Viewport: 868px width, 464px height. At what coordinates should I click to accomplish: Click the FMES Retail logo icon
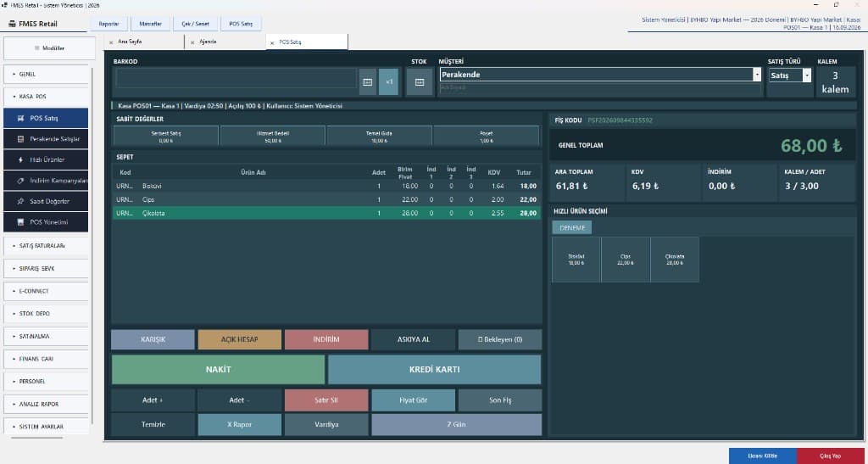[12, 24]
